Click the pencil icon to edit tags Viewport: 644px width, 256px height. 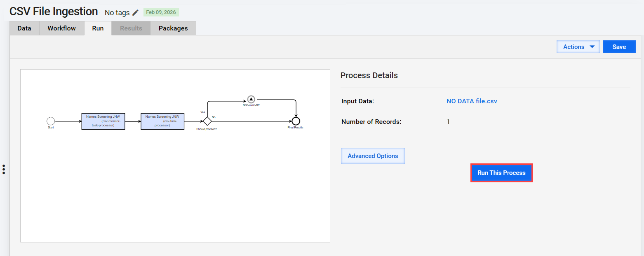[136, 12]
